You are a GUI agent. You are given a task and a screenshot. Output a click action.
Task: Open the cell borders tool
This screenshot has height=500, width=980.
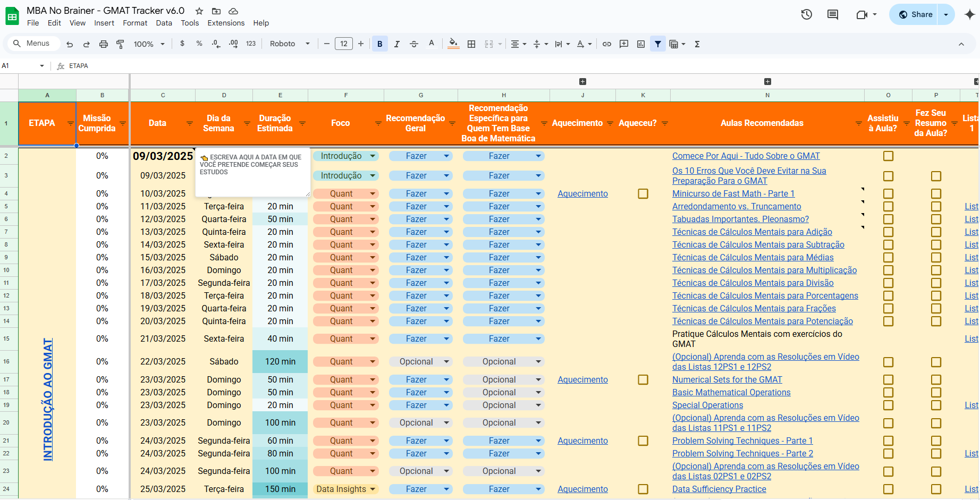point(471,44)
